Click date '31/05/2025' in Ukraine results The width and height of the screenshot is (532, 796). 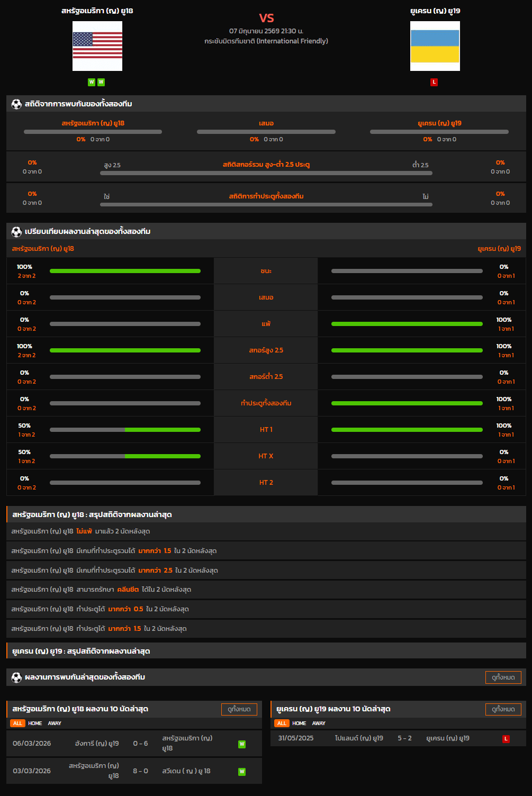click(296, 738)
